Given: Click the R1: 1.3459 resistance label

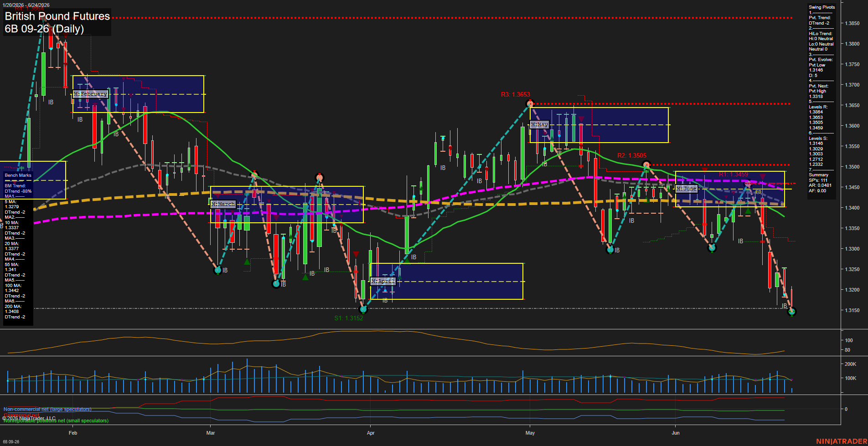Looking at the screenshot, I should pyautogui.click(x=733, y=174).
